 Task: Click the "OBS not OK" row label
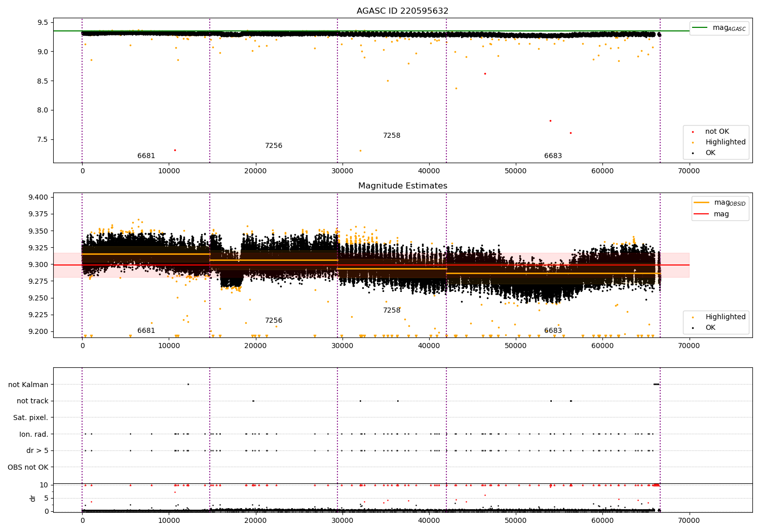coord(28,468)
